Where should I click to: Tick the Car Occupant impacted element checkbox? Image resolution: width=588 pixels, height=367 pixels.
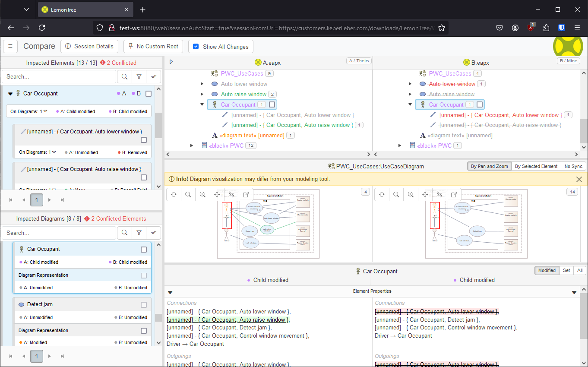point(149,94)
